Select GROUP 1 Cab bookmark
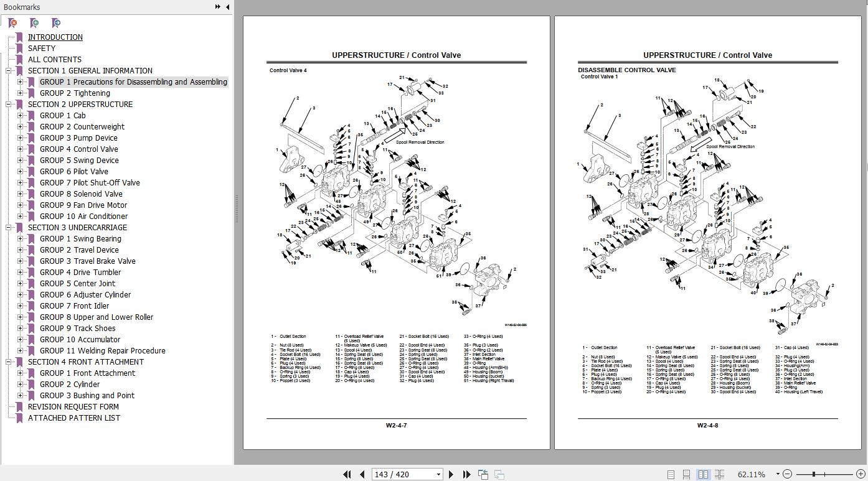Viewport: 868px width, 481px height. click(63, 115)
